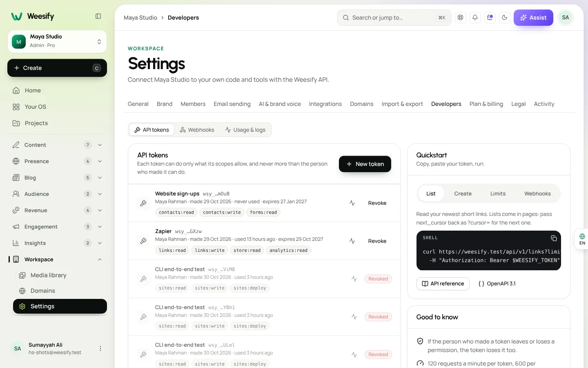Open activity for token wsy_…YBh1

[x=354, y=317]
